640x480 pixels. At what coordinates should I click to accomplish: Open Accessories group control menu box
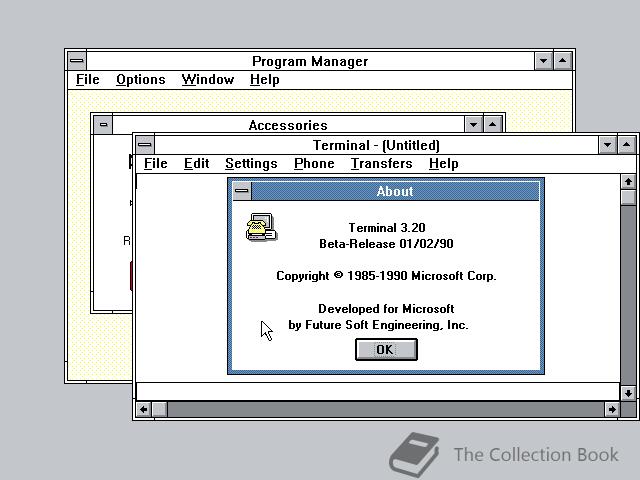(x=103, y=124)
